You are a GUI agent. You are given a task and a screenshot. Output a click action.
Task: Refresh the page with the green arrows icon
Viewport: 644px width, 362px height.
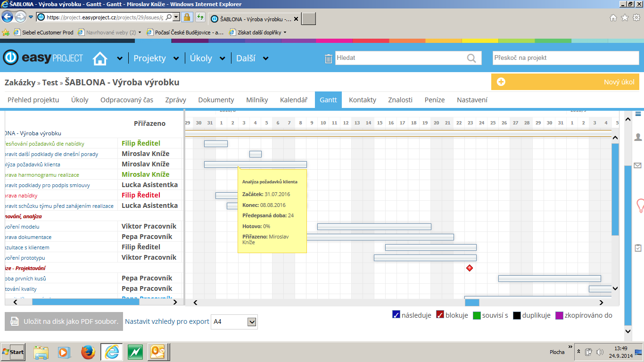point(200,17)
